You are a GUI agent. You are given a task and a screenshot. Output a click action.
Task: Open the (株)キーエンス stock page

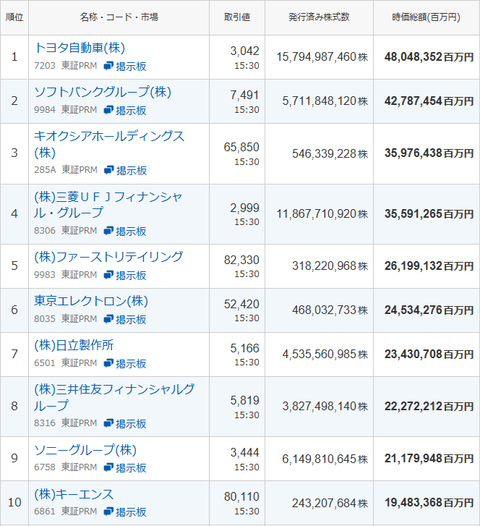coord(74,494)
